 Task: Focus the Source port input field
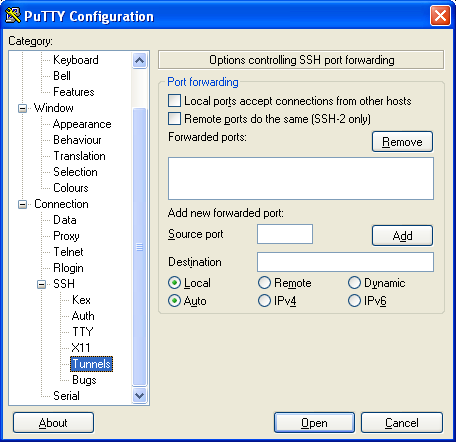[x=285, y=234]
